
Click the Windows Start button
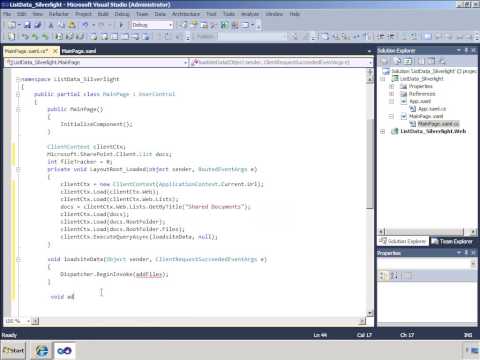pos(14,351)
